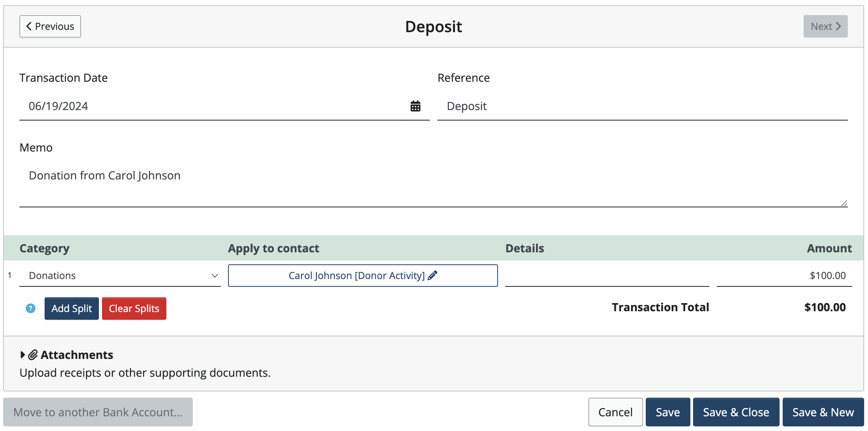Click the Reference field containing Deposit

click(642, 106)
